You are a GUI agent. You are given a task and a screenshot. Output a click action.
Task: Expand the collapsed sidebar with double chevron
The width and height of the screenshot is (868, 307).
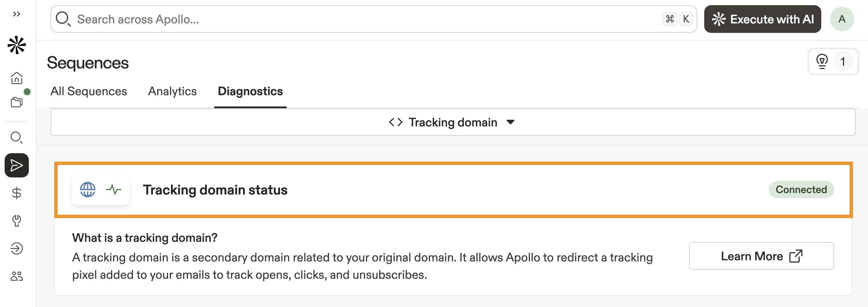[x=16, y=14]
